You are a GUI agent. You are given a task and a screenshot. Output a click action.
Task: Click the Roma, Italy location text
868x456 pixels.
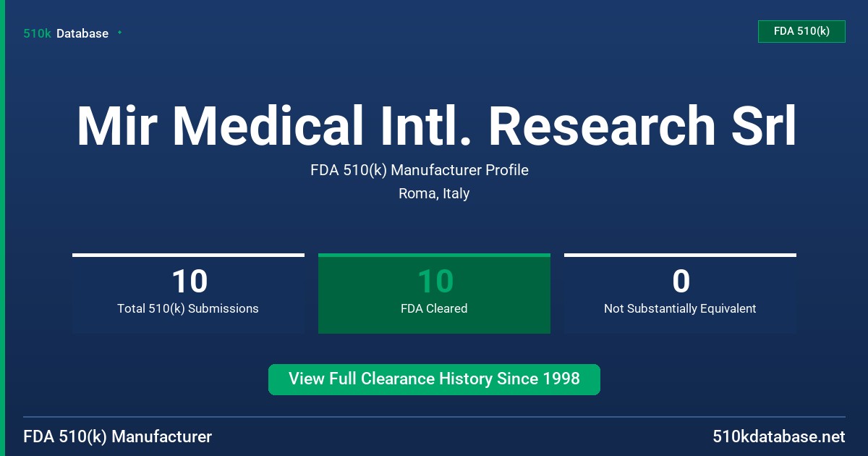click(x=434, y=193)
